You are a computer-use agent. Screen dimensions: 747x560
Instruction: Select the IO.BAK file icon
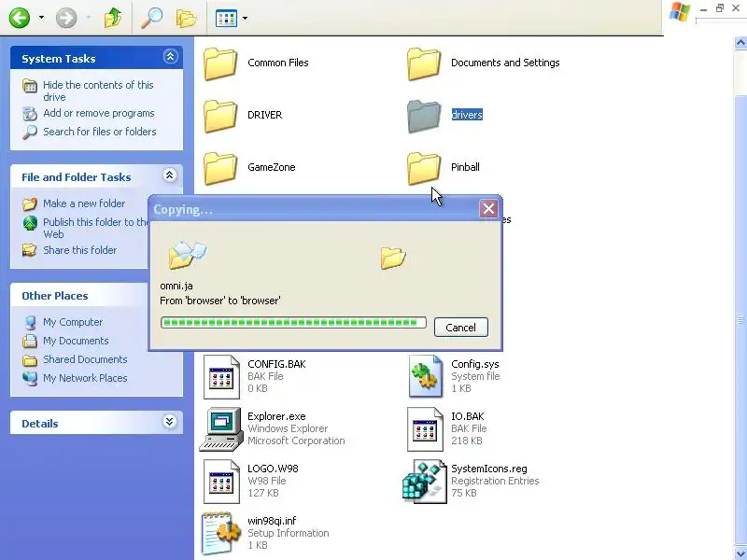425,429
